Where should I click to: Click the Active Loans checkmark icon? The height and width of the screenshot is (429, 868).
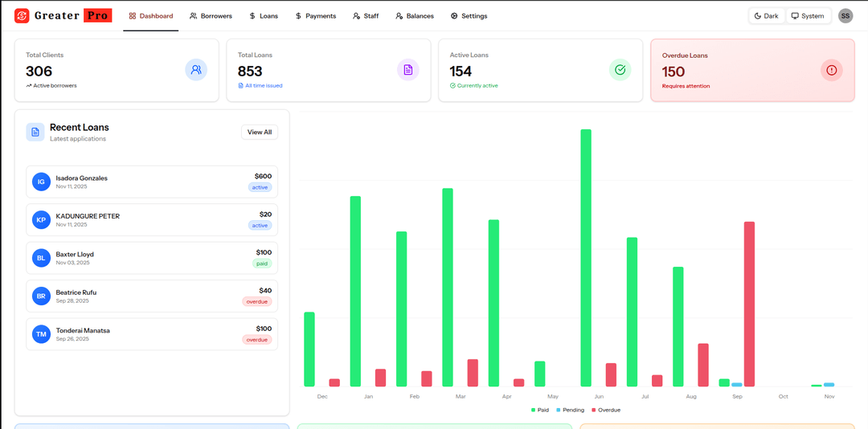click(x=620, y=70)
